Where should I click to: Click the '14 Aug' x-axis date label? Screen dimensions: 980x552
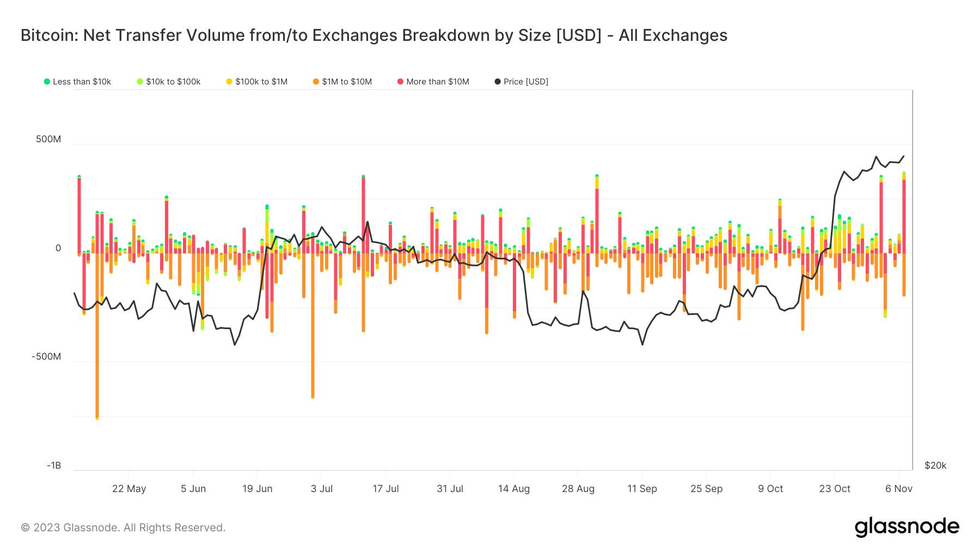click(514, 489)
